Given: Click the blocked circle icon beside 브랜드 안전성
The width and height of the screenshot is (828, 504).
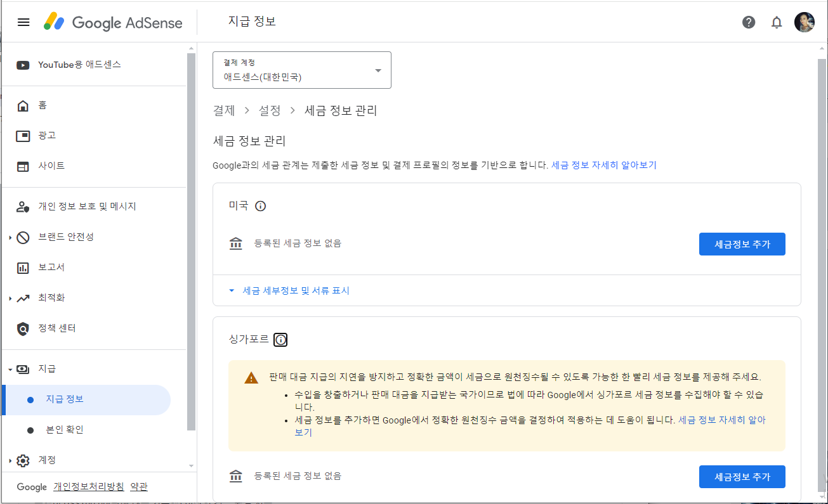Looking at the screenshot, I should pyautogui.click(x=23, y=237).
